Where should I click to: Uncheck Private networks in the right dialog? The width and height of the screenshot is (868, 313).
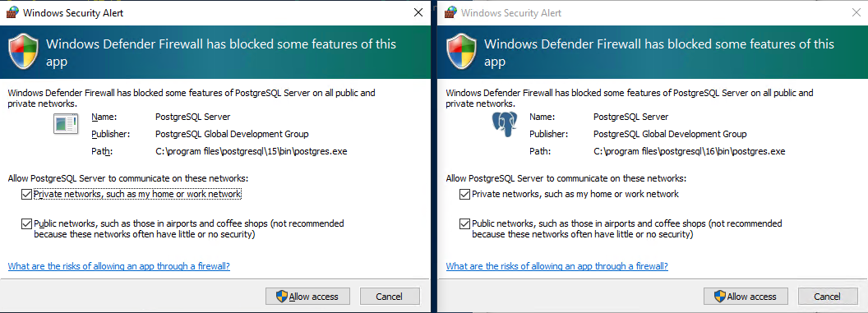click(x=464, y=194)
